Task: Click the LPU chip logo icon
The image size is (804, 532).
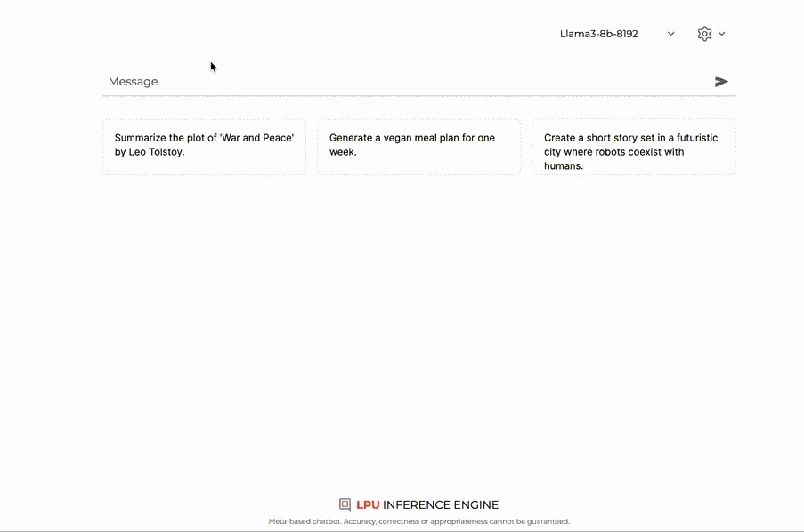Action: point(345,504)
